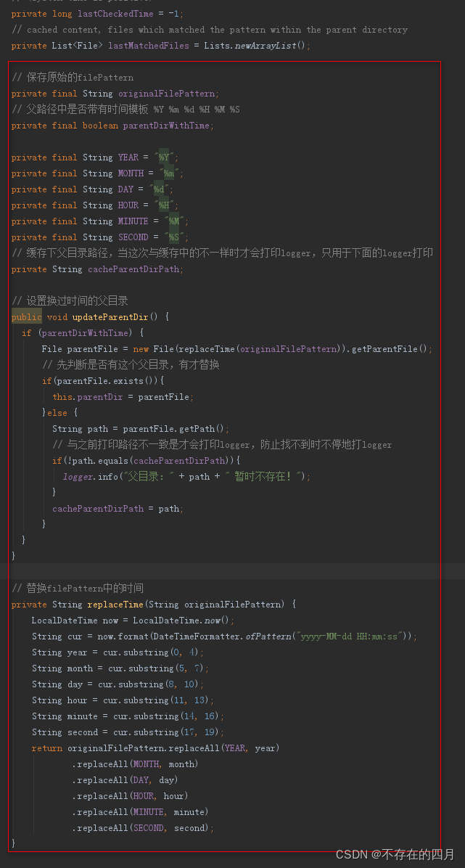This screenshot has width=465, height=868.
Task: Click the highlighted 'public' keyword
Action: tap(27, 316)
